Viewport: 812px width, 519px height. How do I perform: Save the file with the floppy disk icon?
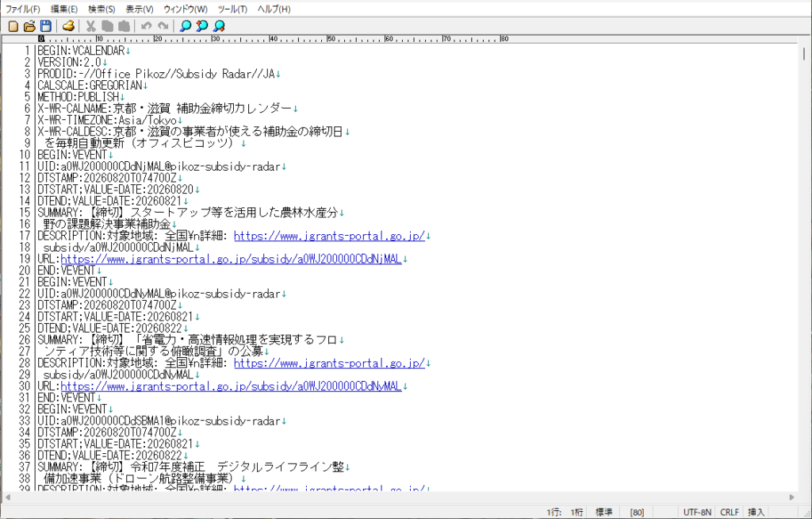pyautogui.click(x=46, y=26)
